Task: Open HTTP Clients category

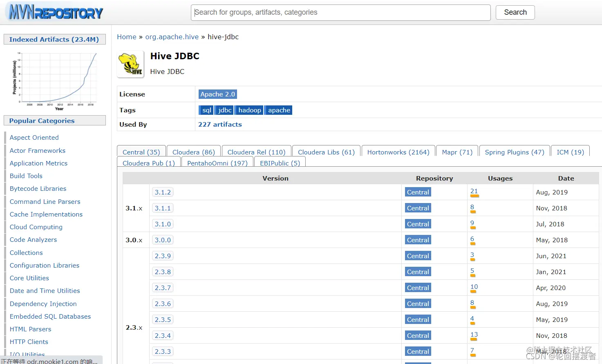Action: pyautogui.click(x=29, y=342)
